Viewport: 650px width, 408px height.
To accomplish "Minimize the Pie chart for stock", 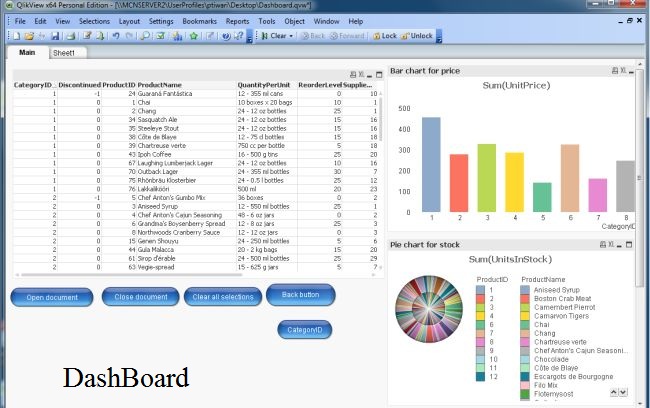I will coord(619,245).
